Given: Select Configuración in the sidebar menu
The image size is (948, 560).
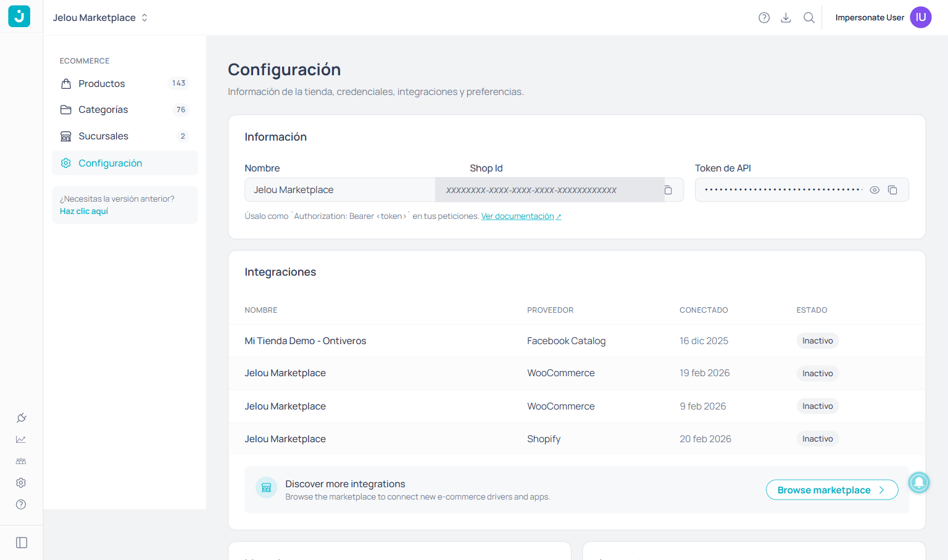Looking at the screenshot, I should 125,163.
